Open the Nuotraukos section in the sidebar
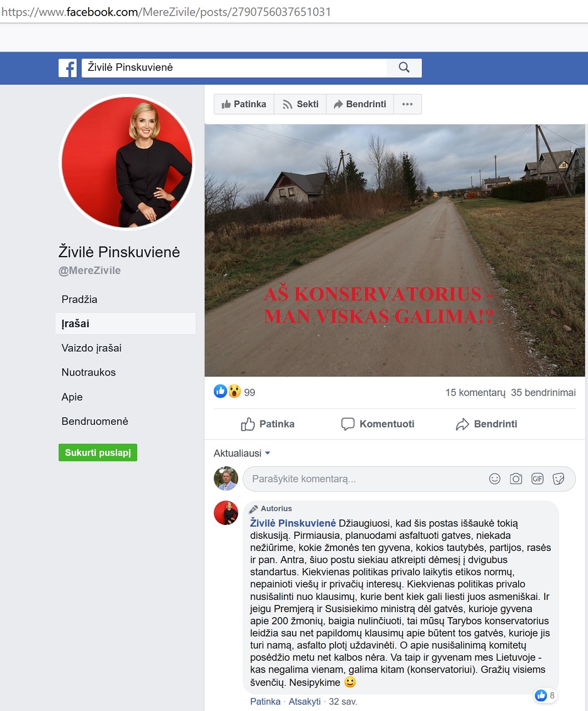The height and width of the screenshot is (711, 588). [89, 372]
